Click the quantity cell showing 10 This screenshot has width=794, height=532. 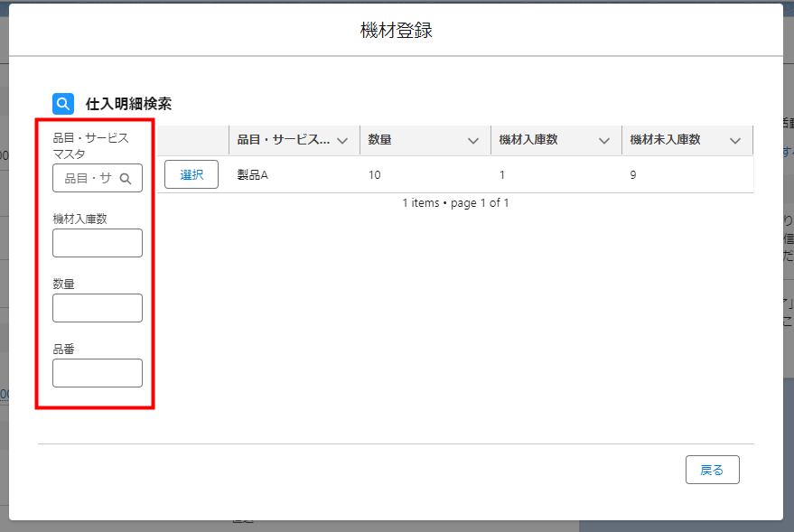click(375, 175)
